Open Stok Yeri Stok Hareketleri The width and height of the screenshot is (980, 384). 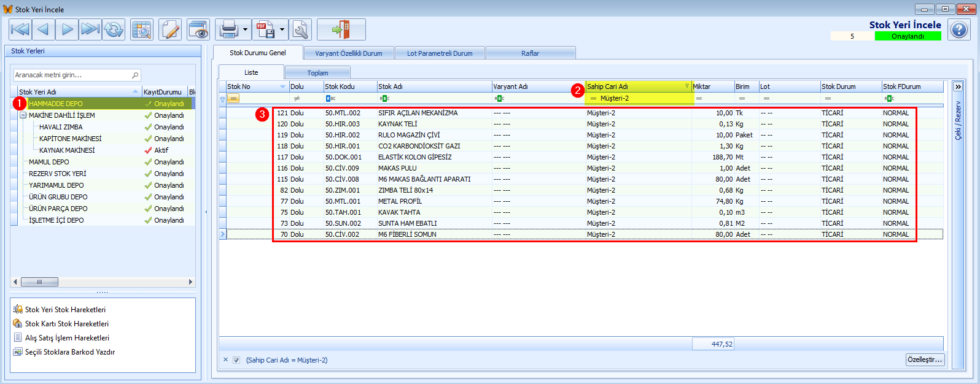65,310
